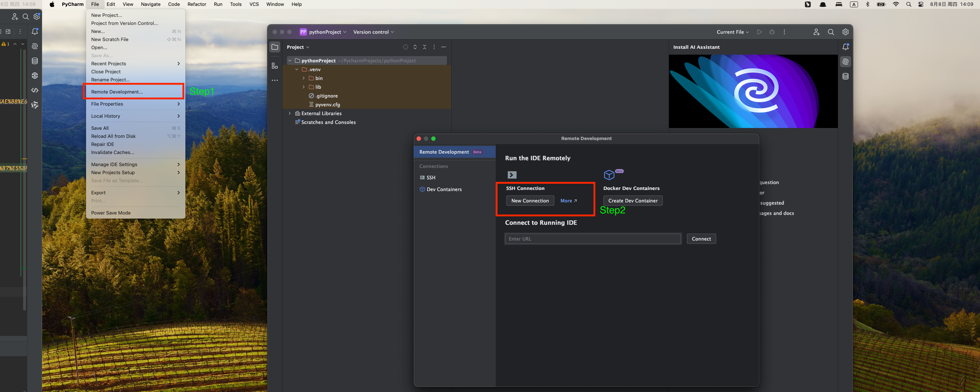Expand lib folder node
Viewport: 980px width, 392px height.
(x=304, y=87)
